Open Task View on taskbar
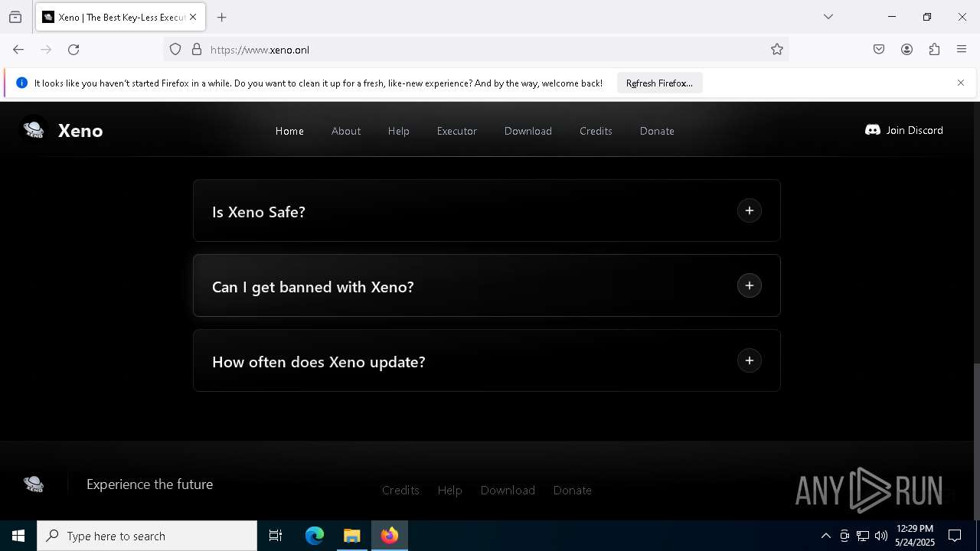This screenshot has height=551, width=980. tap(276, 536)
